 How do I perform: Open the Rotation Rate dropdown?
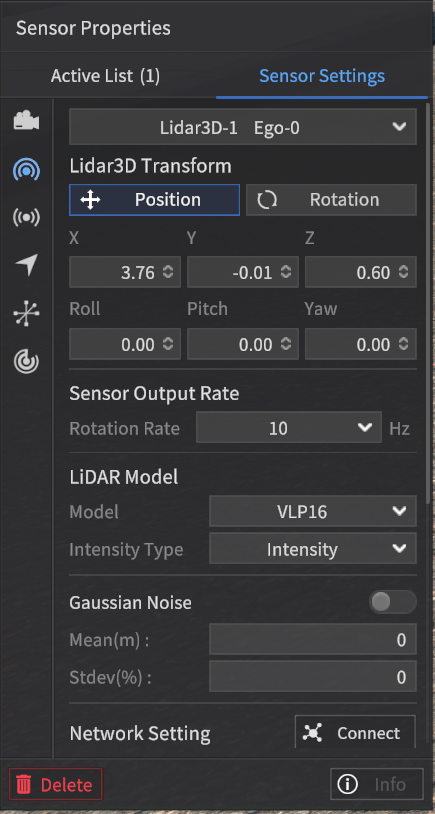[289, 428]
